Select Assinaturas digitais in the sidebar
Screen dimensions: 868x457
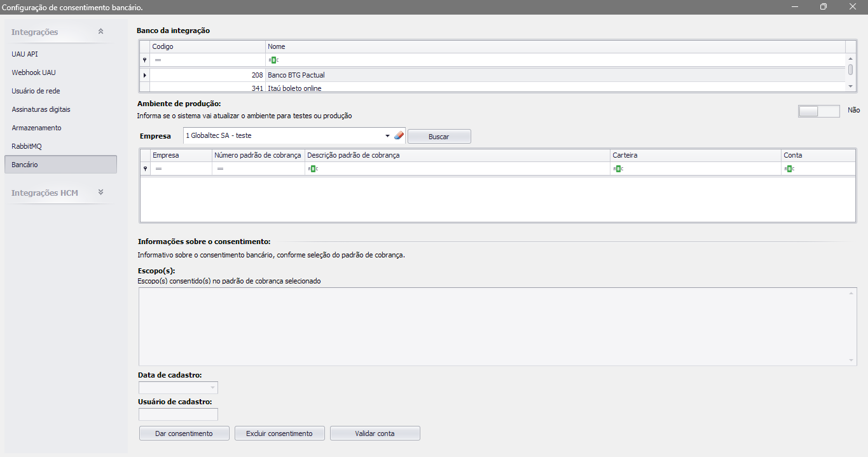point(41,109)
